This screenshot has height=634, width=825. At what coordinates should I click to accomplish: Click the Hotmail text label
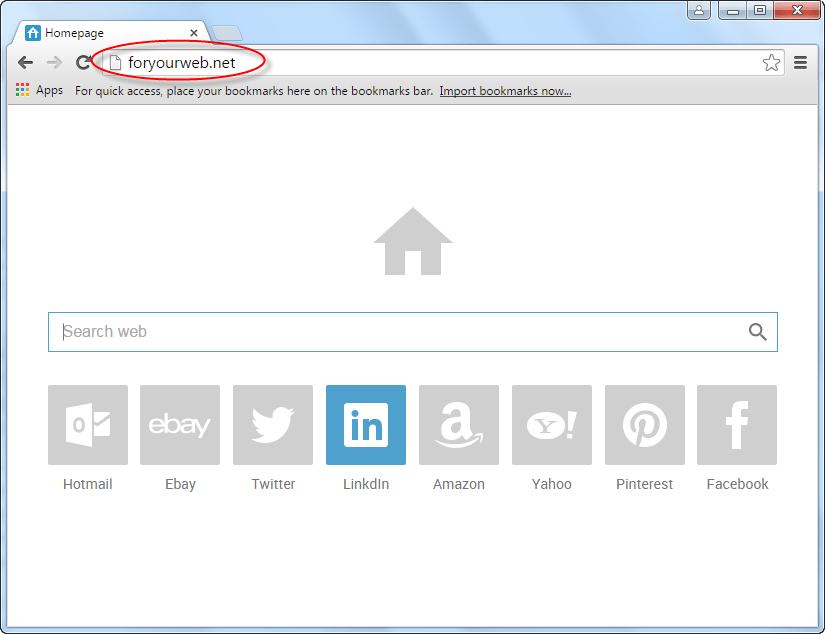coord(88,484)
